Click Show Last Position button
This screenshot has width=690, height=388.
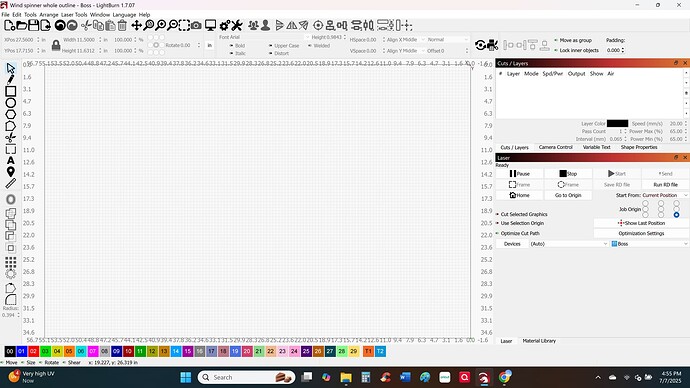click(641, 223)
